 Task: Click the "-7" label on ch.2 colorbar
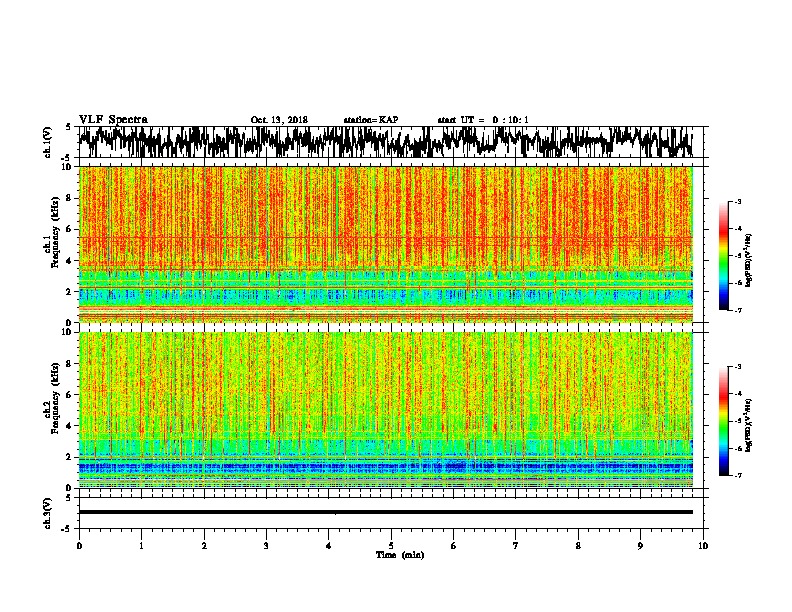[x=737, y=475]
